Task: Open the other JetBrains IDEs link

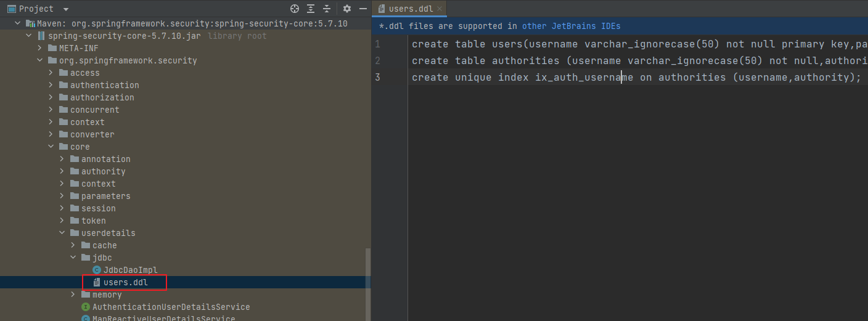Action: pos(571,26)
